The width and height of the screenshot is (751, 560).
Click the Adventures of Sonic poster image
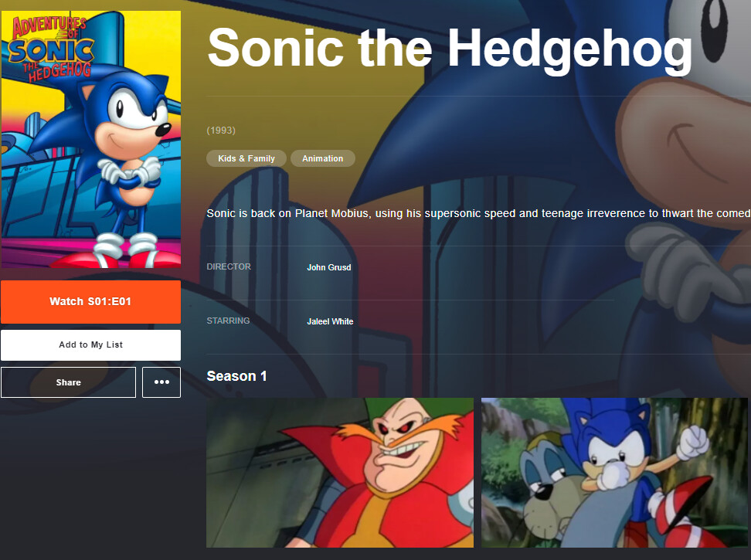click(91, 139)
